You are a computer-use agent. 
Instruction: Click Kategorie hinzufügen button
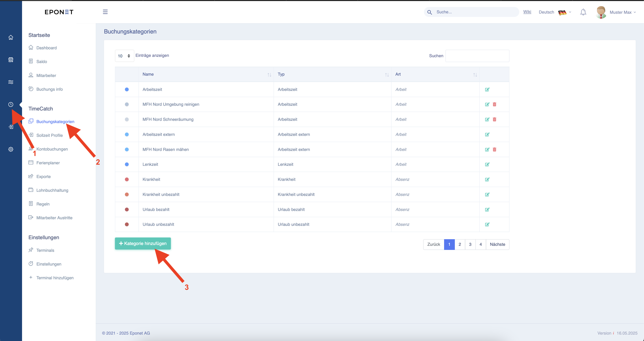tap(143, 243)
